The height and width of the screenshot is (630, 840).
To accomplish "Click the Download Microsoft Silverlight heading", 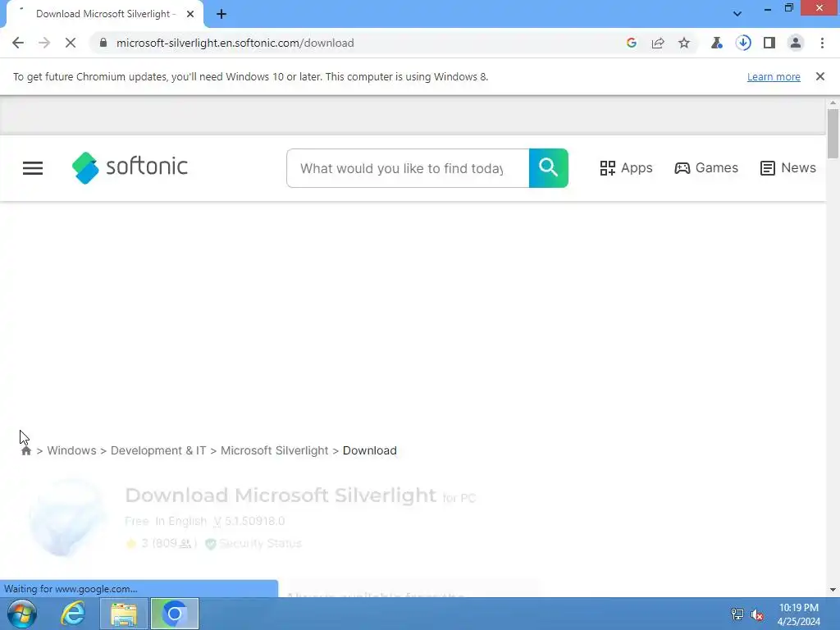I will 281,495.
